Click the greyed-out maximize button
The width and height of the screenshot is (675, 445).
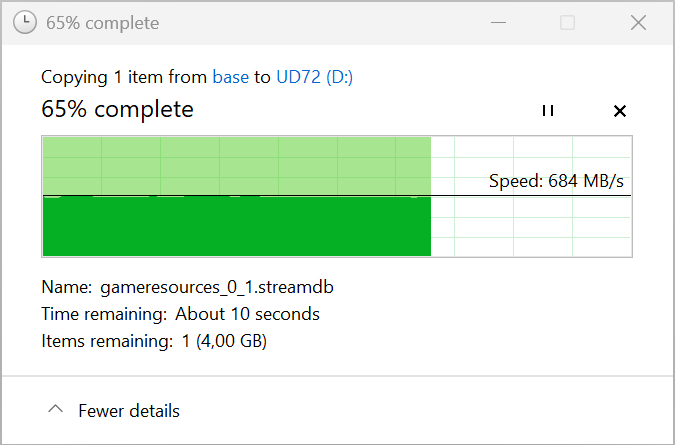pyautogui.click(x=567, y=23)
